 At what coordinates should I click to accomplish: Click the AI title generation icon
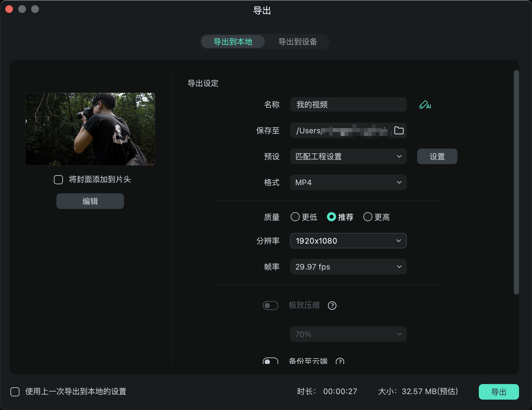(x=425, y=104)
